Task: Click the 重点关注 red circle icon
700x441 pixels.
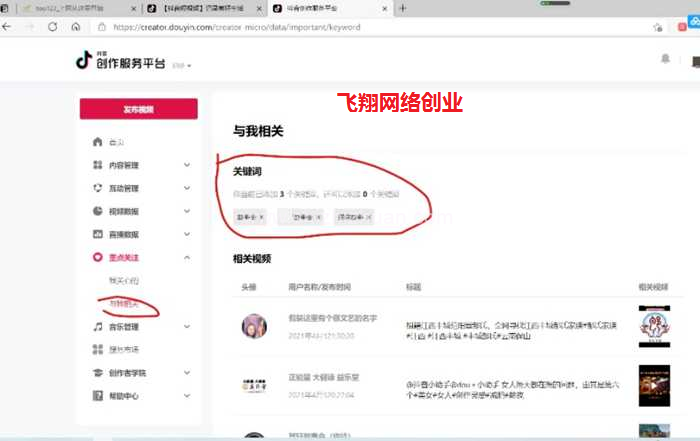Action: click(x=98, y=257)
